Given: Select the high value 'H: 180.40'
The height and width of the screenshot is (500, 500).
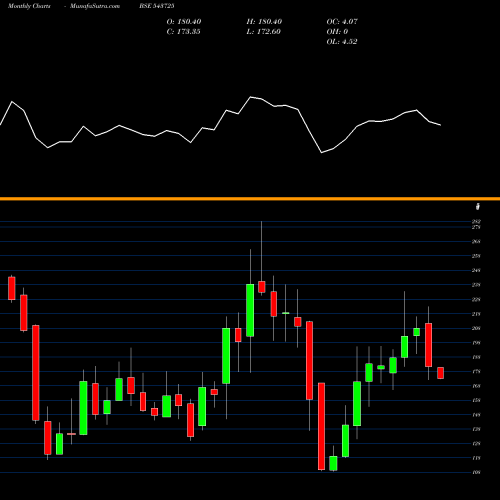Looking at the screenshot, I should tap(264, 22).
